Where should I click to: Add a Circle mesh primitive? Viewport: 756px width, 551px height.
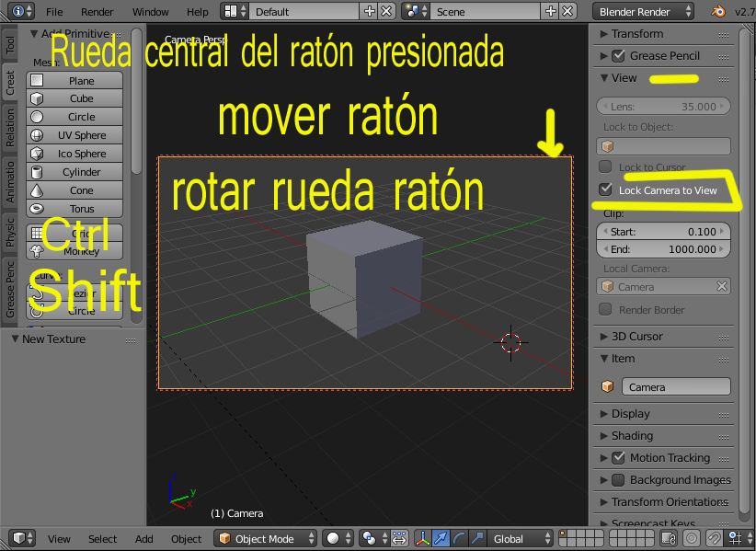pyautogui.click(x=74, y=117)
